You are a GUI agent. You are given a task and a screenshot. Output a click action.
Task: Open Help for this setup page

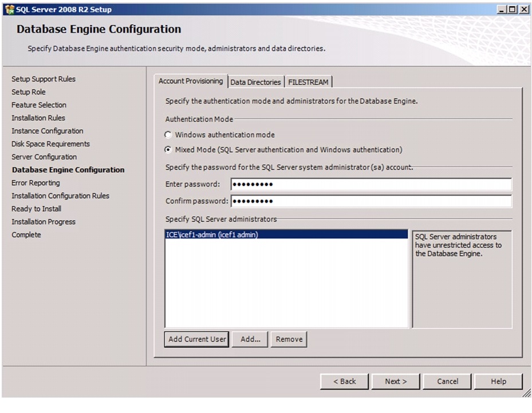pyautogui.click(x=498, y=382)
